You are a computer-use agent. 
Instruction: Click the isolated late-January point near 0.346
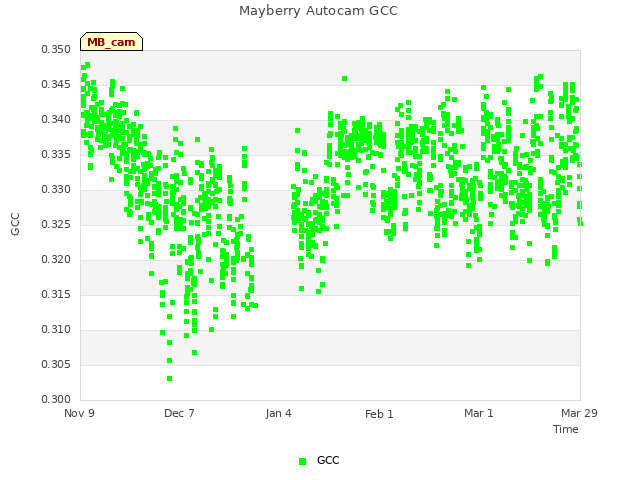pos(344,79)
